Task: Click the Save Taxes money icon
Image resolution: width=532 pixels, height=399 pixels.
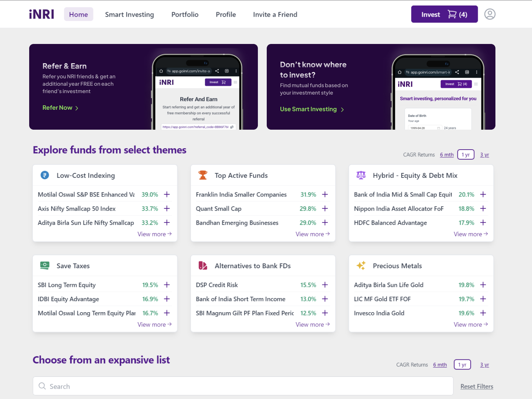Action: click(x=45, y=265)
